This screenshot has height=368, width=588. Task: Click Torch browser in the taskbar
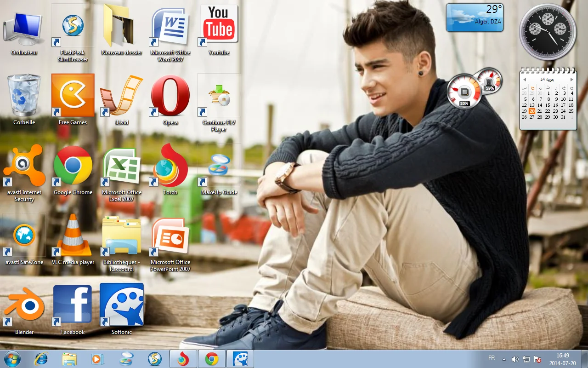183,359
